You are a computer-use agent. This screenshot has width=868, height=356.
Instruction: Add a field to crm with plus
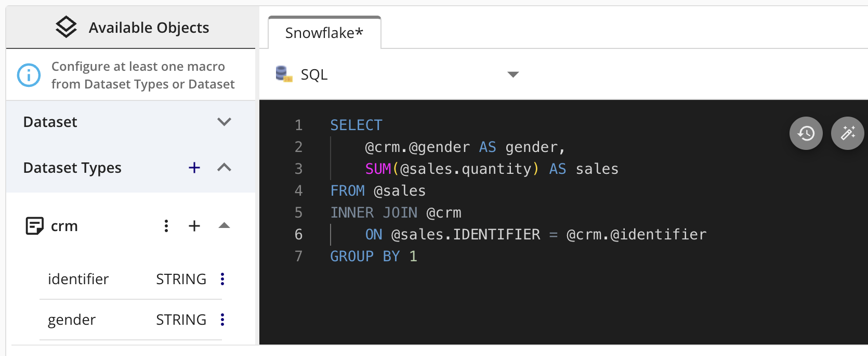194,226
